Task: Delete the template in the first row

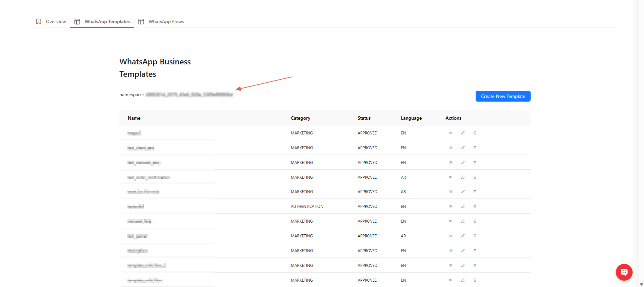Action: coord(475,133)
